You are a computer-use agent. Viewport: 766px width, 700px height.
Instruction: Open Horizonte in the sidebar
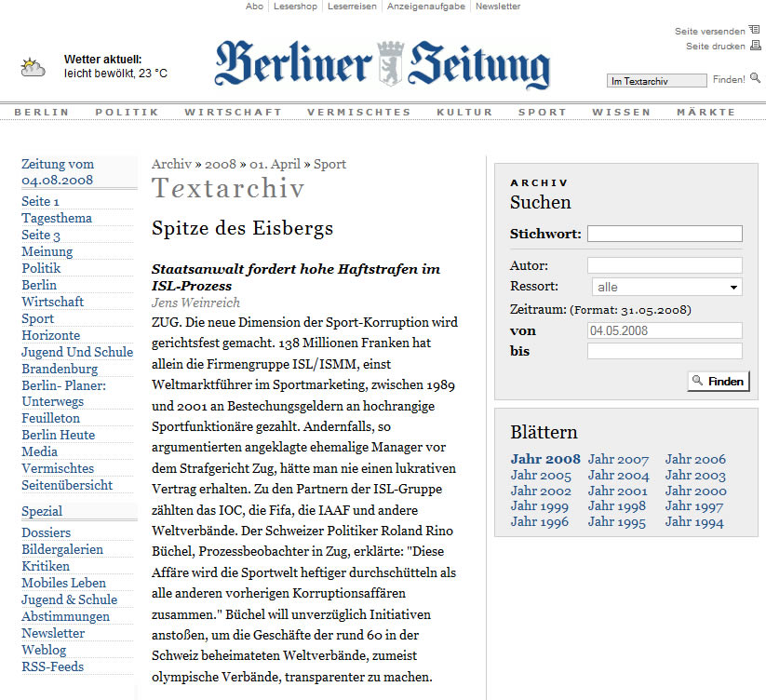(51, 335)
